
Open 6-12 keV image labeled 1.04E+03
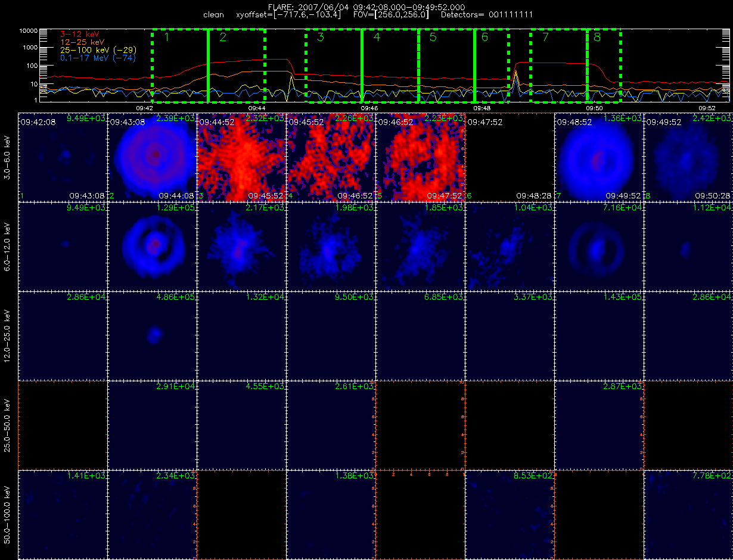[510, 246]
